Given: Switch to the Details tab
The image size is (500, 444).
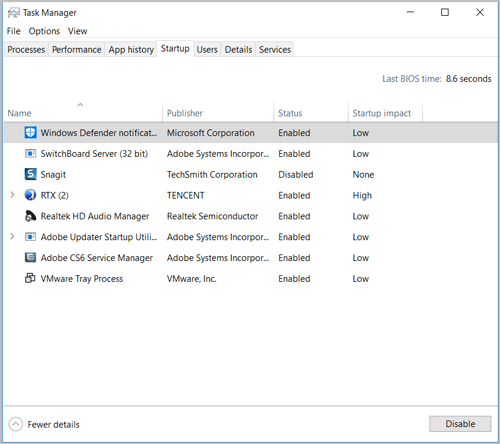Looking at the screenshot, I should (x=238, y=49).
